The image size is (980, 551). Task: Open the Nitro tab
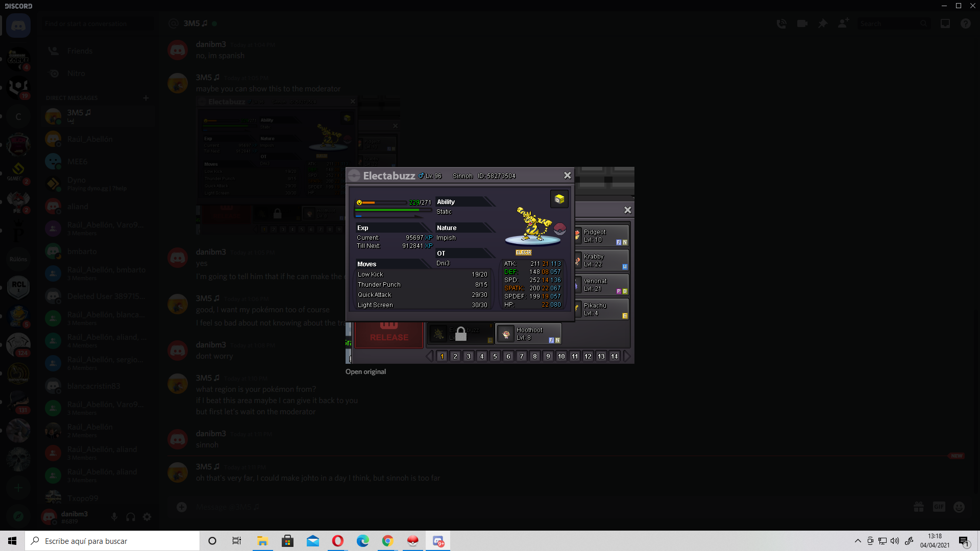pos(76,73)
